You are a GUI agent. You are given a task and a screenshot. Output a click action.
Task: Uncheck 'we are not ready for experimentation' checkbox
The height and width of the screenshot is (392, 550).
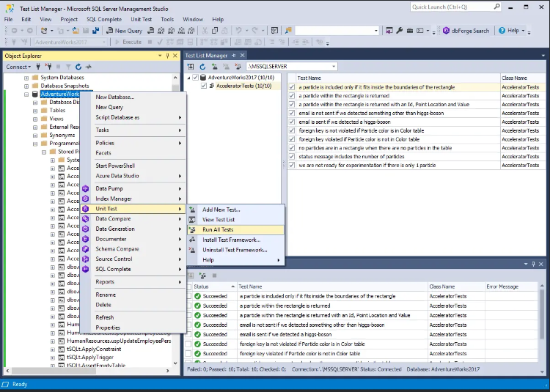[292, 166]
